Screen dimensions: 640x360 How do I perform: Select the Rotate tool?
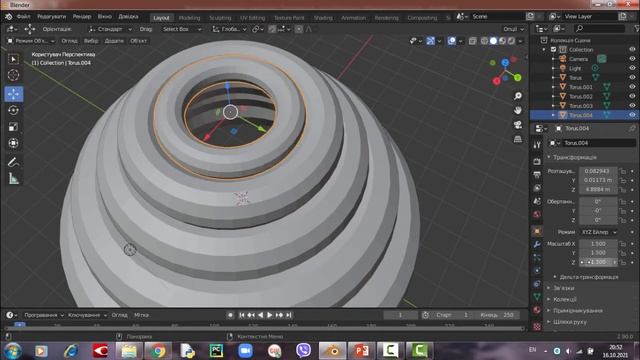coord(13,111)
